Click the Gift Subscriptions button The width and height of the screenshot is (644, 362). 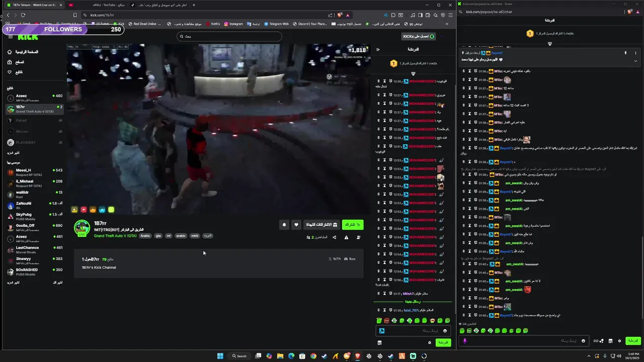click(321, 225)
